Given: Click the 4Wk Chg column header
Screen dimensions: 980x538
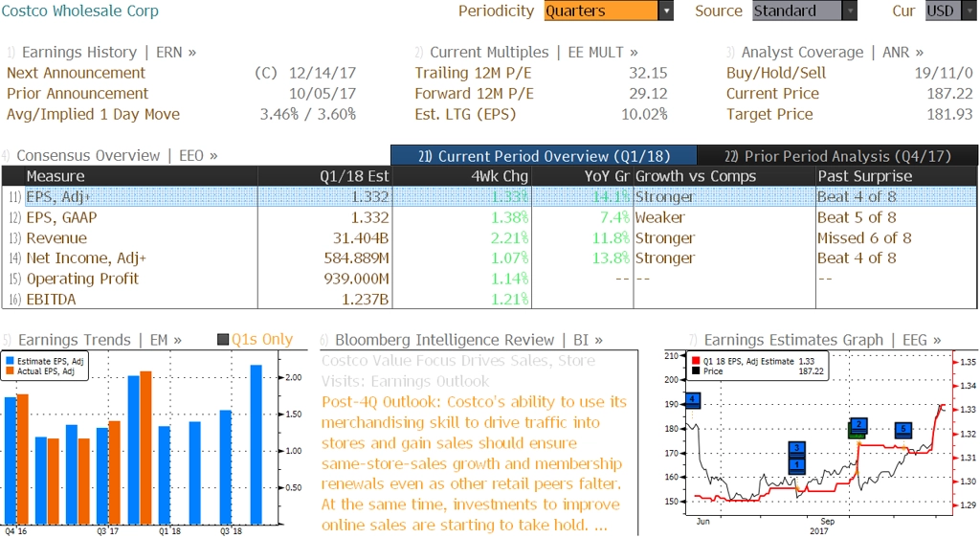Looking at the screenshot, I should pos(462,176).
